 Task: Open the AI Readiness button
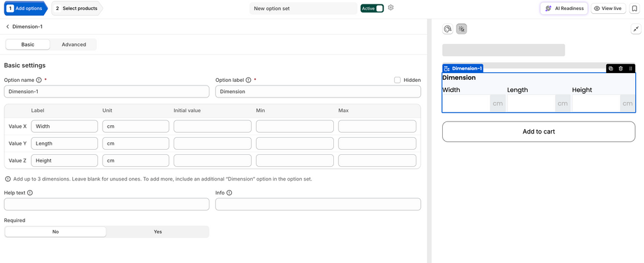[564, 8]
